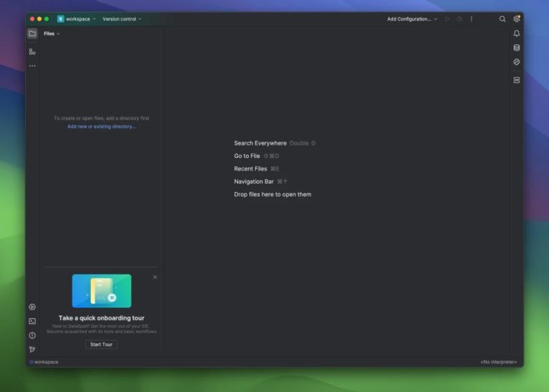
Task: Click the No interpreter status widget
Action: click(498, 362)
